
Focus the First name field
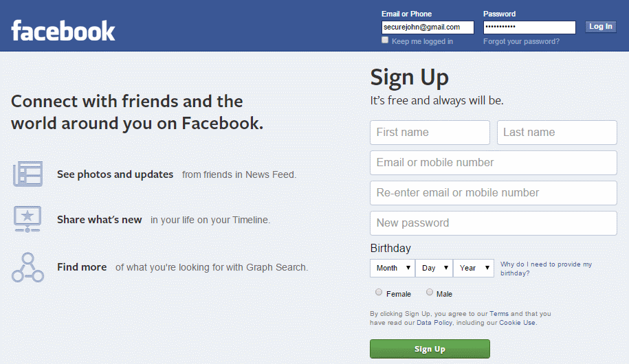click(430, 133)
